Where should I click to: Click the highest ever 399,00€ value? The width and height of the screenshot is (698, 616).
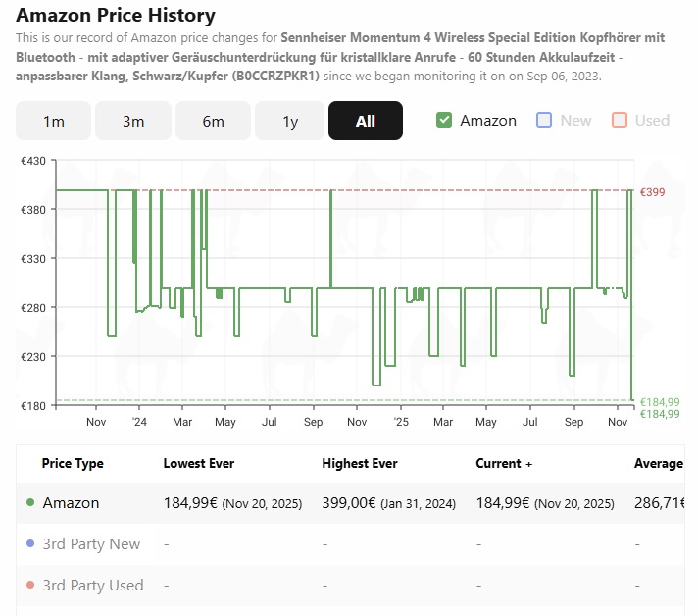(349, 503)
